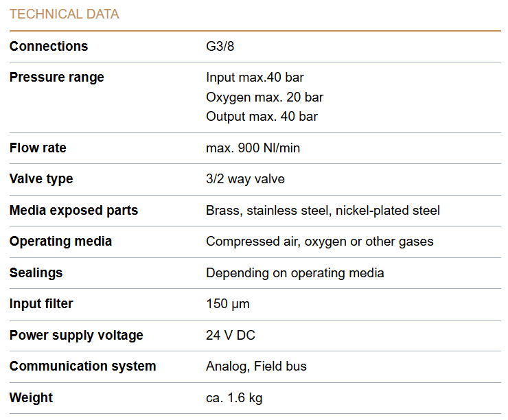Click the Brass, stainless steel materials text
The height and width of the screenshot is (420, 508).
click(323, 211)
